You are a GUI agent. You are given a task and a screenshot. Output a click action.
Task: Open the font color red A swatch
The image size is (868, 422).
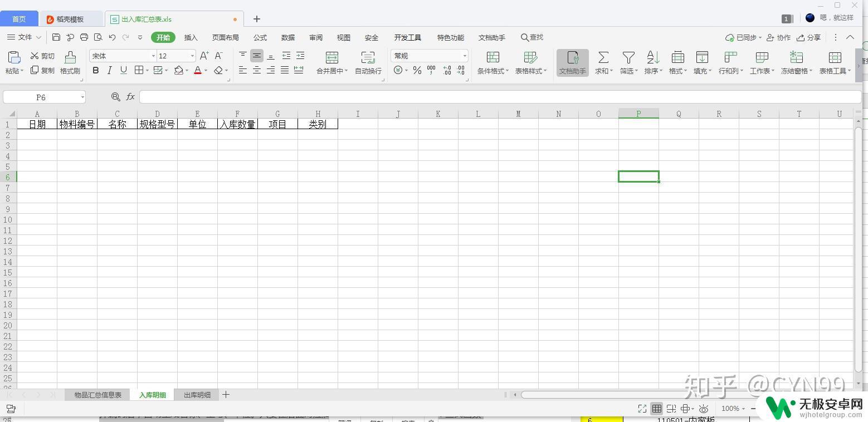pos(198,70)
